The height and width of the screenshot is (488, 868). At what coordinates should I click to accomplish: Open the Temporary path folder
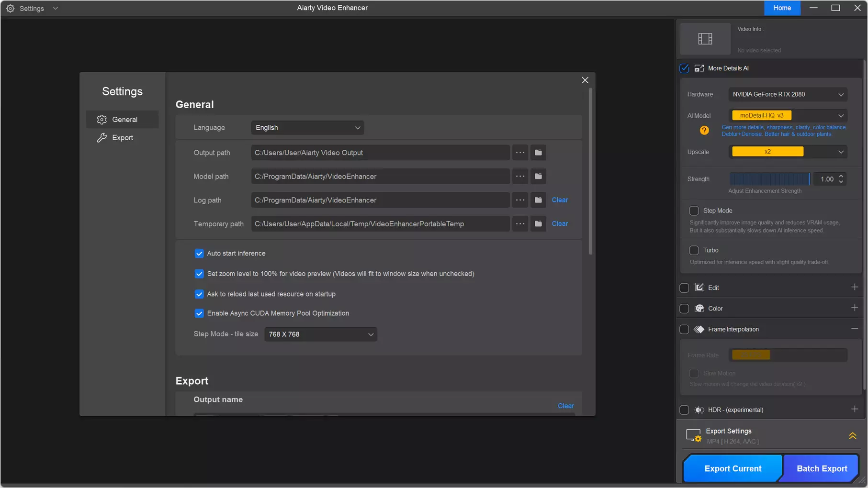pos(538,224)
